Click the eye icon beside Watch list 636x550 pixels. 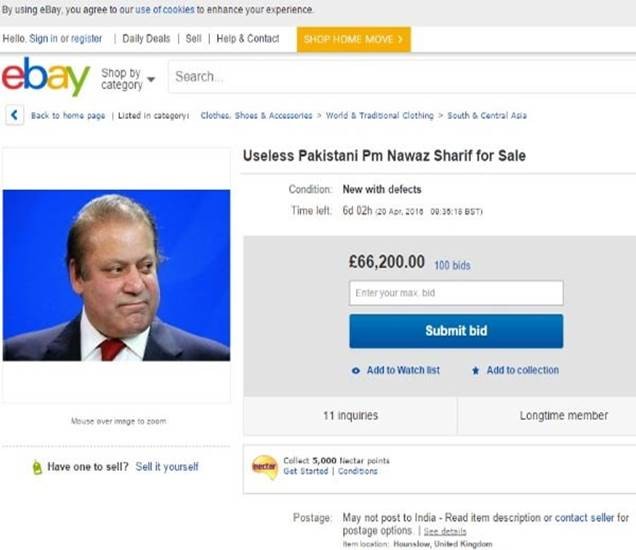(x=356, y=371)
